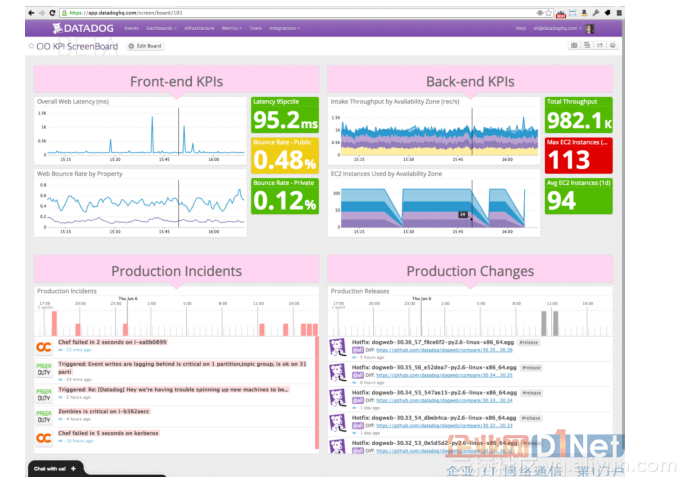Click the Max EC2 Instances 113 widget
Image resolution: width=688 pixels, height=488 pixels.
click(579, 155)
